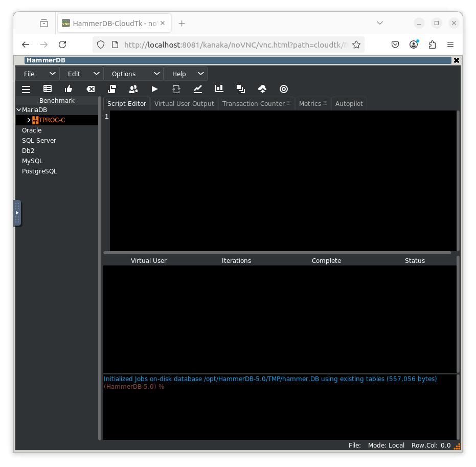The width and height of the screenshot is (476, 467).
Task: Select MySQL in the Benchmark tree
Action: pos(32,161)
